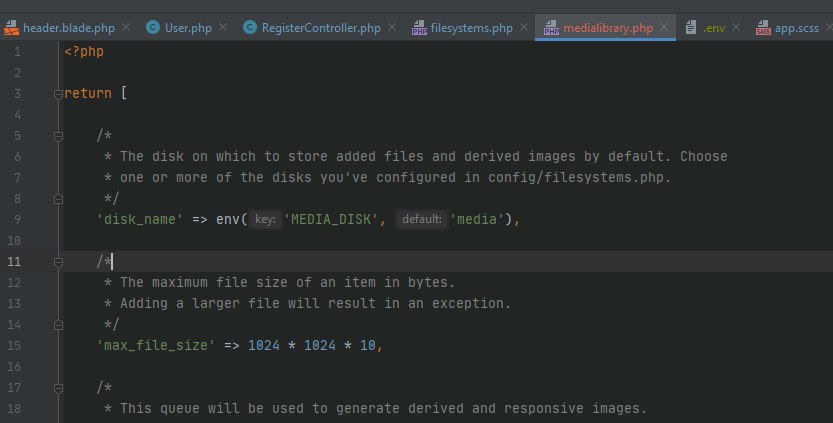Image resolution: width=833 pixels, height=423 pixels.
Task: Click the env function call
Action: coord(228,219)
